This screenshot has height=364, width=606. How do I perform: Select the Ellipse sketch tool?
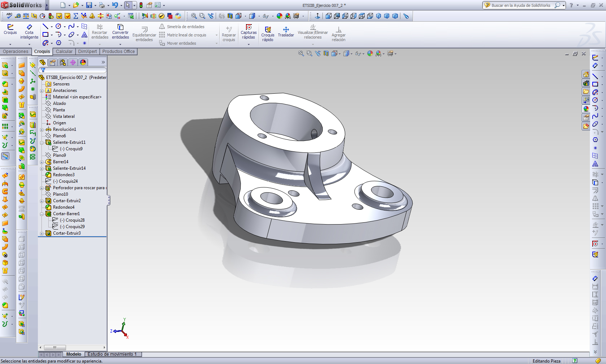[x=71, y=35]
